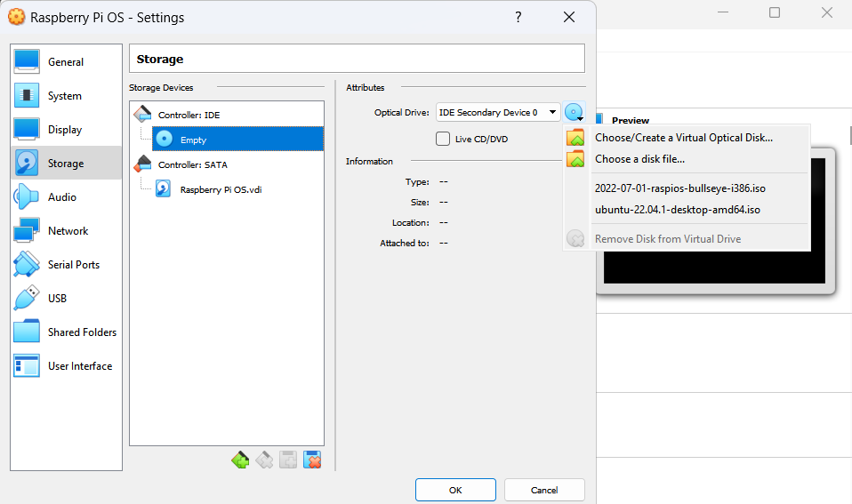Pick 2022-07-01-raspios-bullseye-i386.iso from list
Screen dimensions: 852x504
(679, 188)
